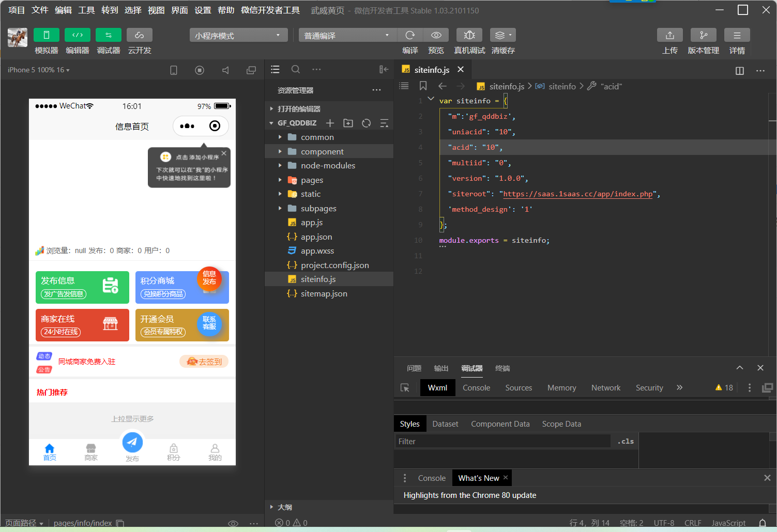Open the 工具 menu

[x=86, y=10]
